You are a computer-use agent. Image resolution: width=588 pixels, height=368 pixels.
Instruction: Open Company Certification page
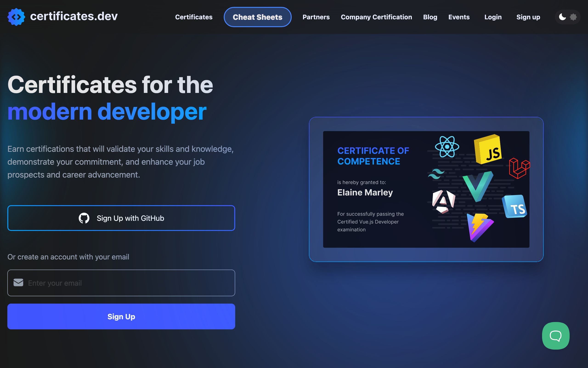click(376, 17)
